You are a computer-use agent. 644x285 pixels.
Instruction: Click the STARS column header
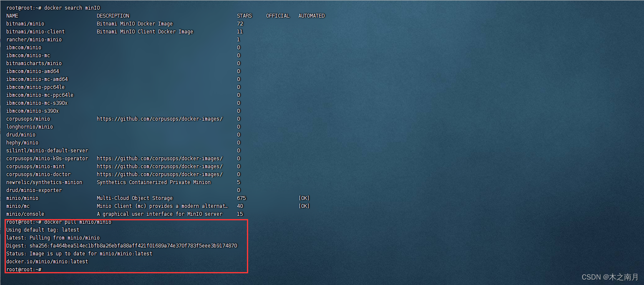244,16
